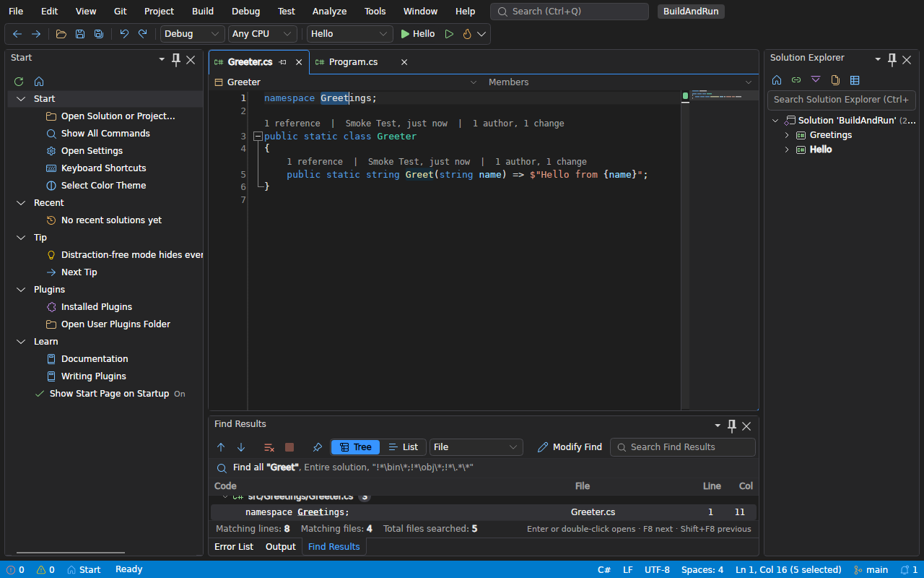Pin the Solution Explorer panel
Image resolution: width=924 pixels, height=578 pixels.
tap(892, 60)
